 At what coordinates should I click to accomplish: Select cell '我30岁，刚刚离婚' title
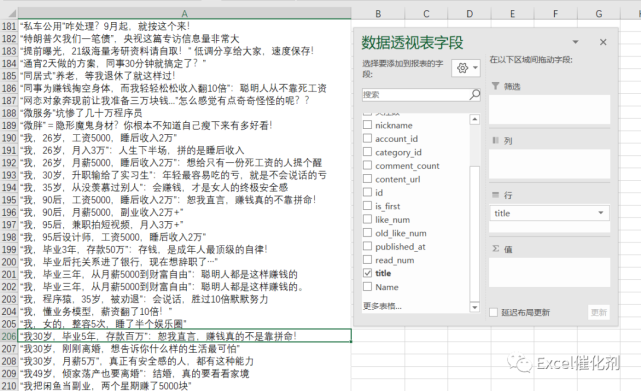click(x=184, y=349)
